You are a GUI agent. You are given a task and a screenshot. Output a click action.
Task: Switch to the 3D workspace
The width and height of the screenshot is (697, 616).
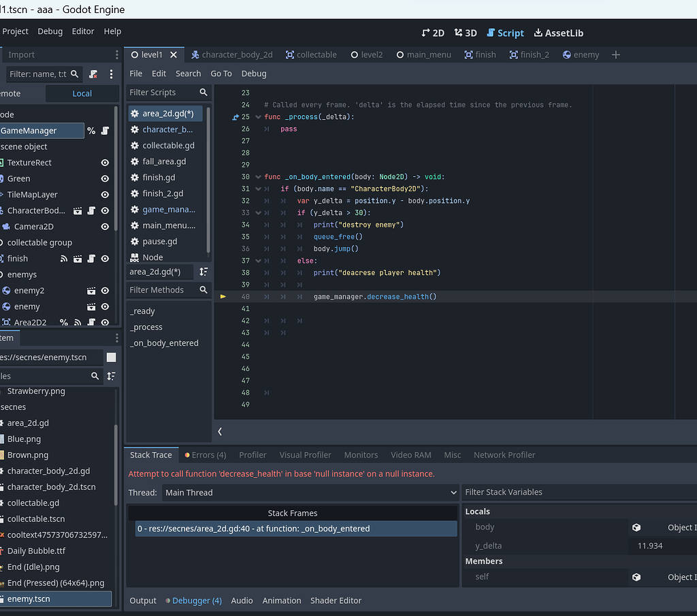coord(464,32)
